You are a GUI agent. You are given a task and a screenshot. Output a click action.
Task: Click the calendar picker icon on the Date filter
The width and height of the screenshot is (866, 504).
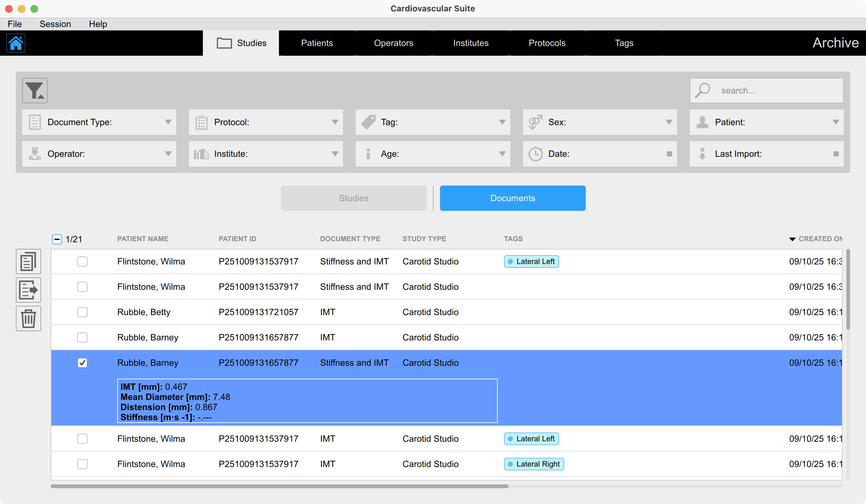(669, 154)
